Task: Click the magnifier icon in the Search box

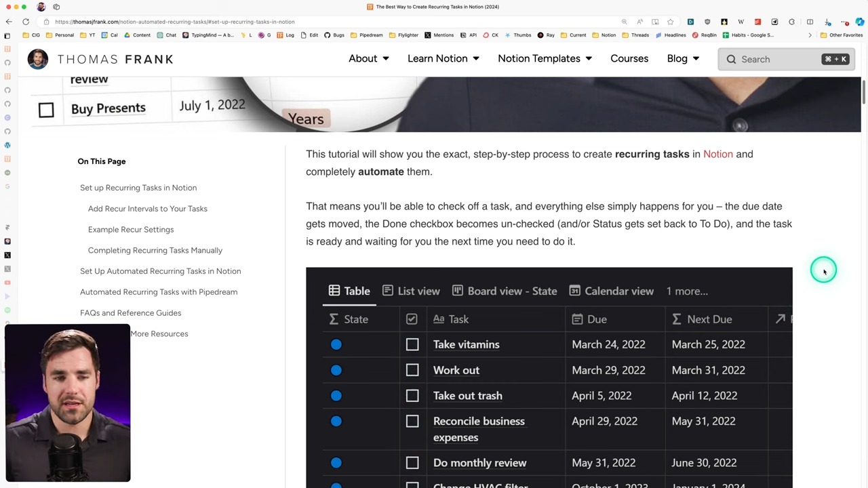Action: point(731,59)
